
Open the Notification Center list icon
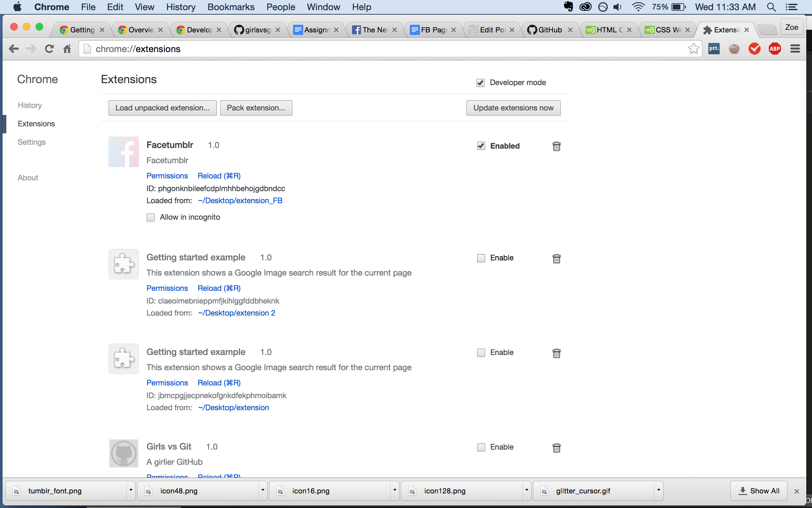tap(791, 7)
